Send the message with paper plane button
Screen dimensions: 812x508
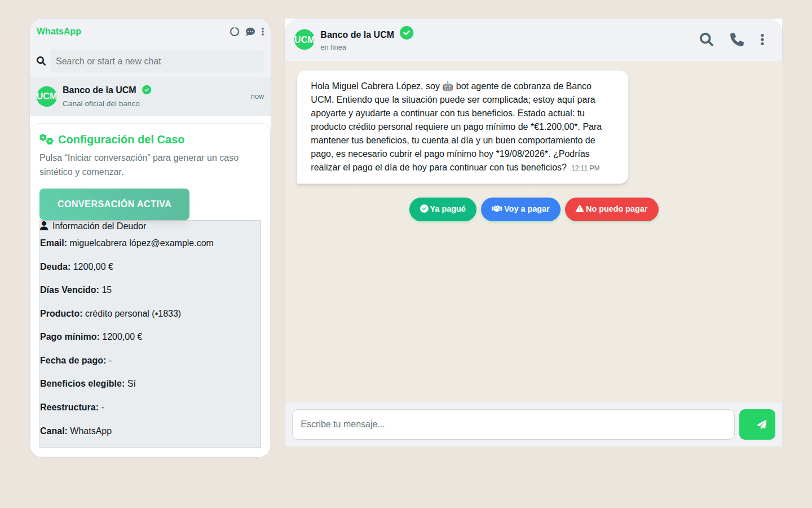coord(757,424)
